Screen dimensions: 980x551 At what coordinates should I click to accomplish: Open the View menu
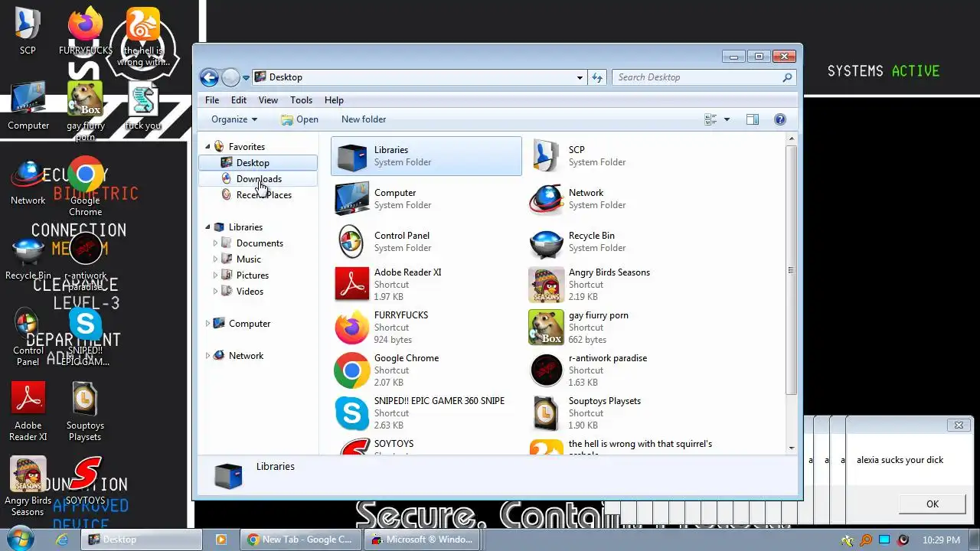click(268, 100)
